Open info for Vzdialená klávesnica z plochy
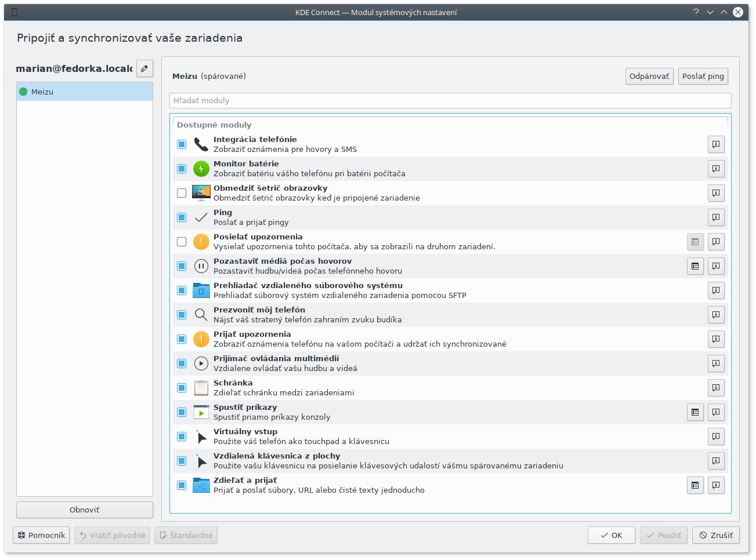Viewport: 756px width, 560px height. tap(716, 461)
